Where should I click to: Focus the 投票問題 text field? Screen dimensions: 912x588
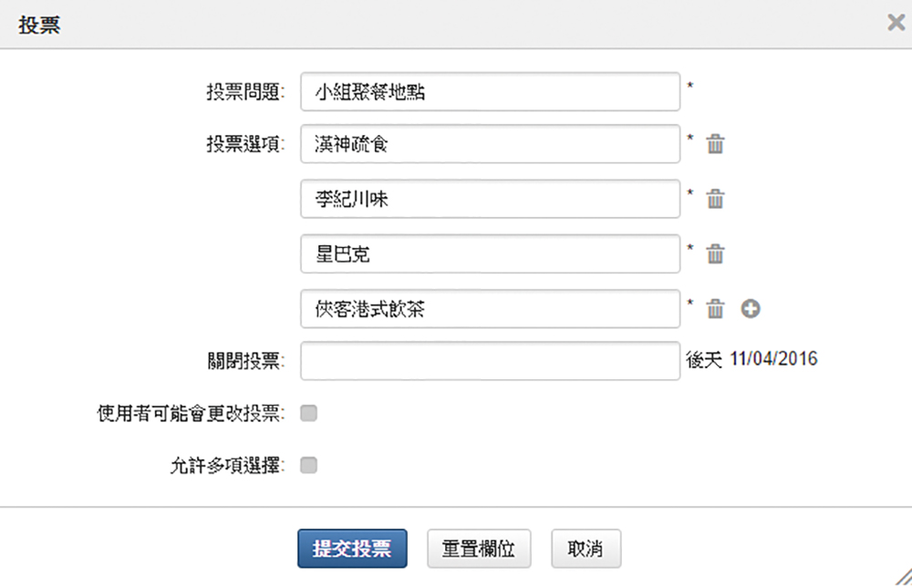[x=491, y=92]
